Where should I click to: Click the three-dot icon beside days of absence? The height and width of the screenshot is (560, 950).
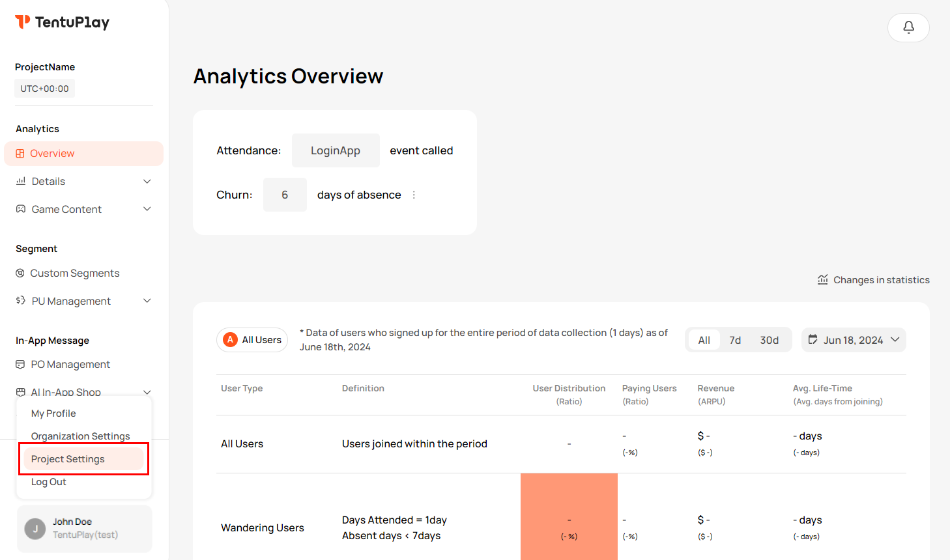(x=414, y=195)
